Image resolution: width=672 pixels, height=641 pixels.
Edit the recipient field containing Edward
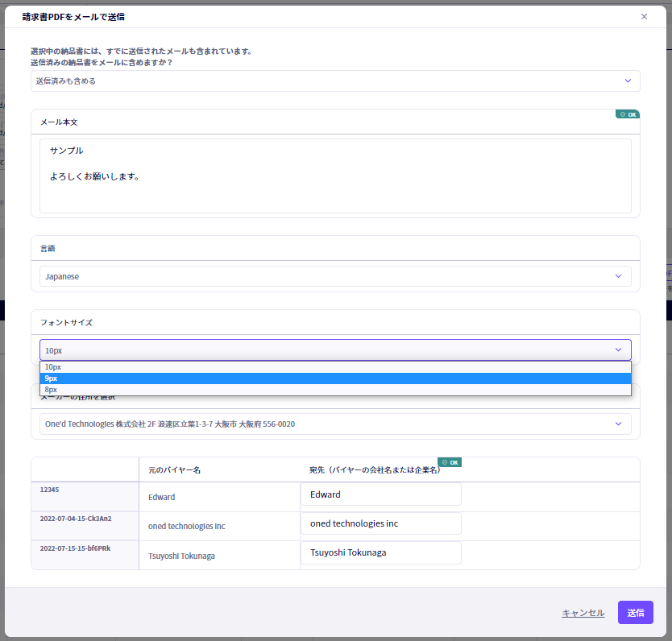[381, 494]
